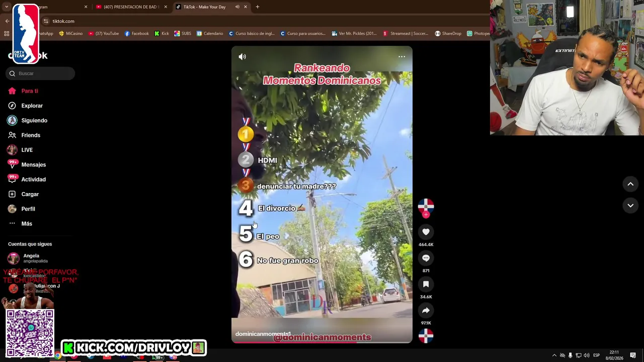
Task: Open the three-dot options menu on the video
Action: [401, 56]
